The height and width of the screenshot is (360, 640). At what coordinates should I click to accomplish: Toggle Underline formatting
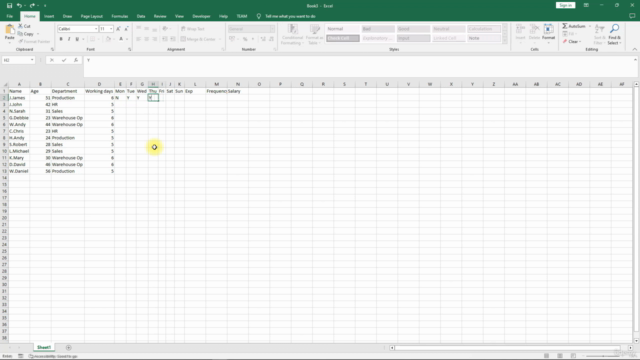77,39
